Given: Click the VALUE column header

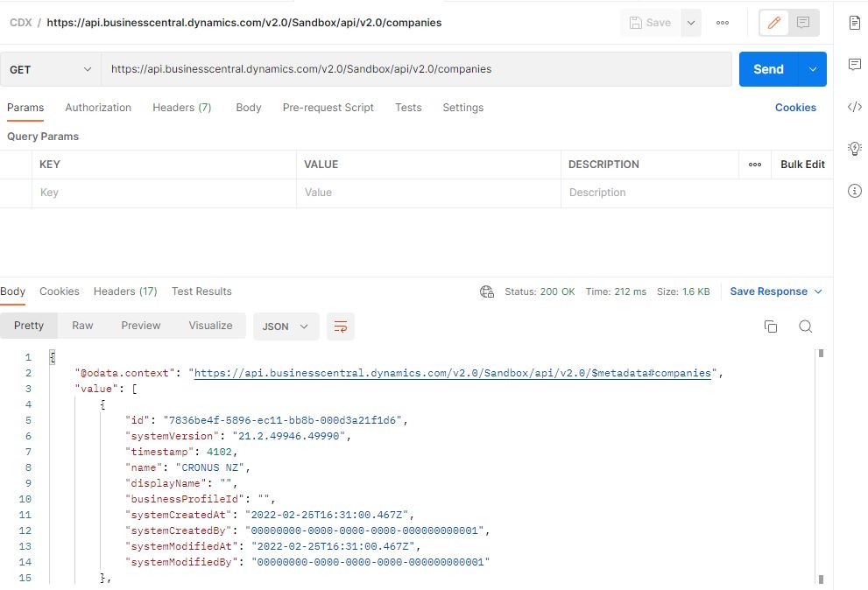Looking at the screenshot, I should [x=321, y=165].
